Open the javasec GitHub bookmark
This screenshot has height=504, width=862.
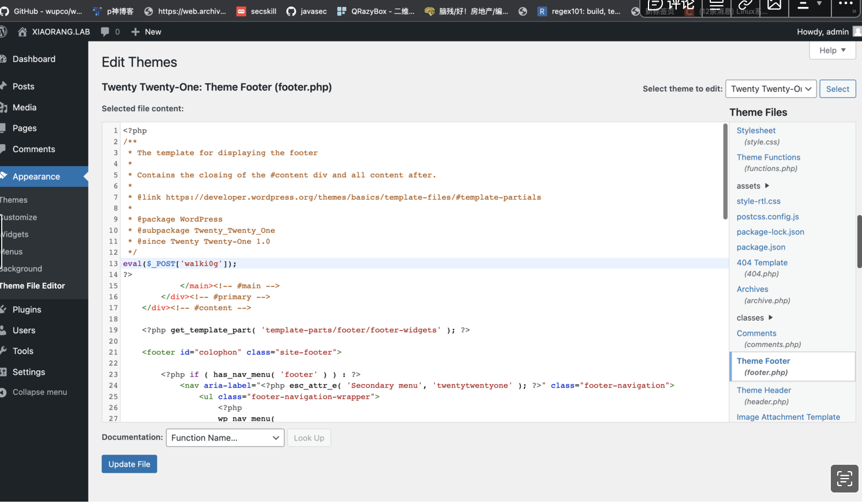pyautogui.click(x=307, y=11)
